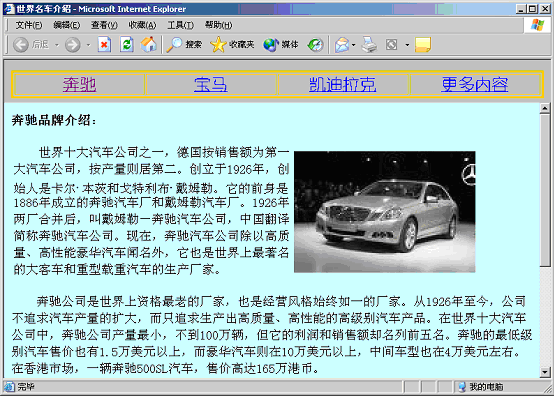Open the History toolbar icon
554x396 pixels.
[315, 45]
